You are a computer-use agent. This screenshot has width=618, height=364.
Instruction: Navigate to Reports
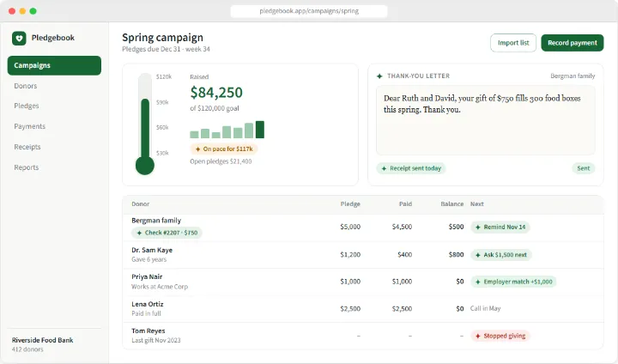(27, 167)
